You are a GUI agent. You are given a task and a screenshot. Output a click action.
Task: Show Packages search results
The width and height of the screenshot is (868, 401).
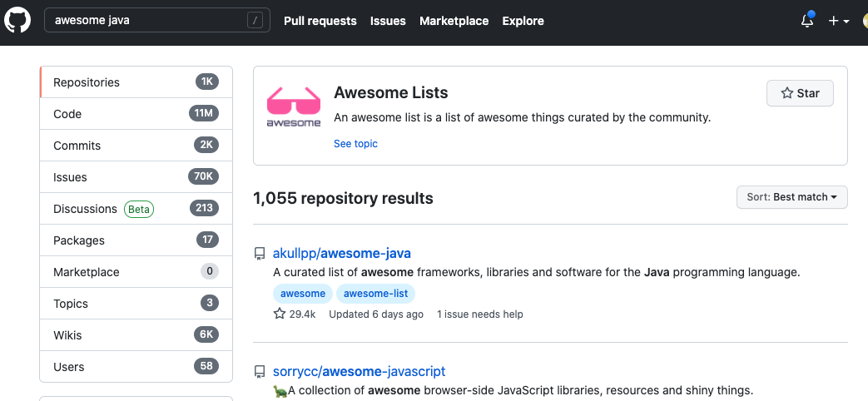pos(136,240)
